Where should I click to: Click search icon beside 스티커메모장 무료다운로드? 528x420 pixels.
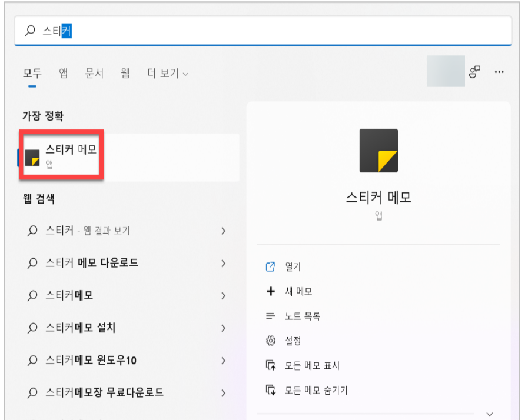pyautogui.click(x=32, y=392)
